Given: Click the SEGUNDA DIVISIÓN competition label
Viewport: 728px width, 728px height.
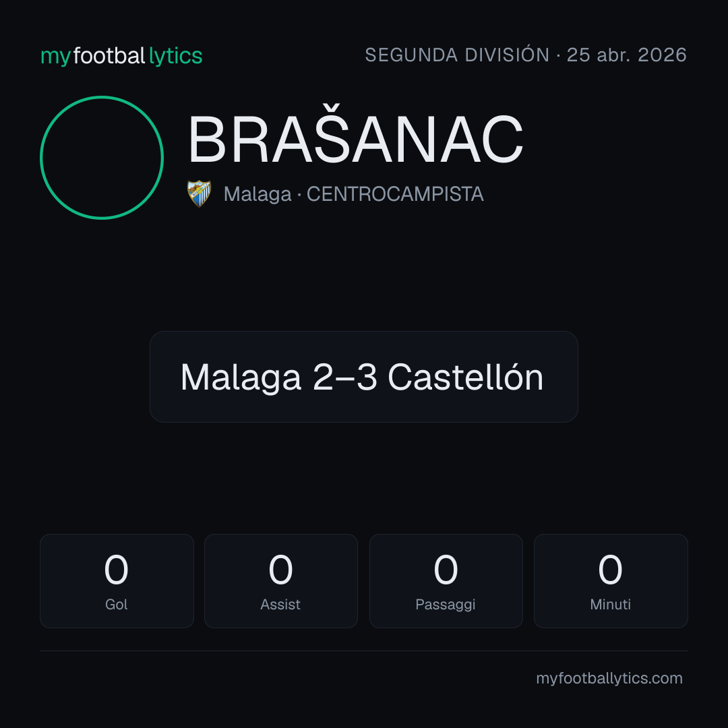Looking at the screenshot, I should 457,55.
